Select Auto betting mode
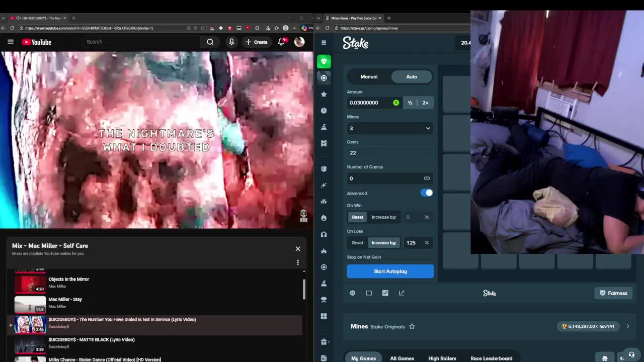Image resolution: width=644 pixels, height=362 pixels. click(412, 77)
